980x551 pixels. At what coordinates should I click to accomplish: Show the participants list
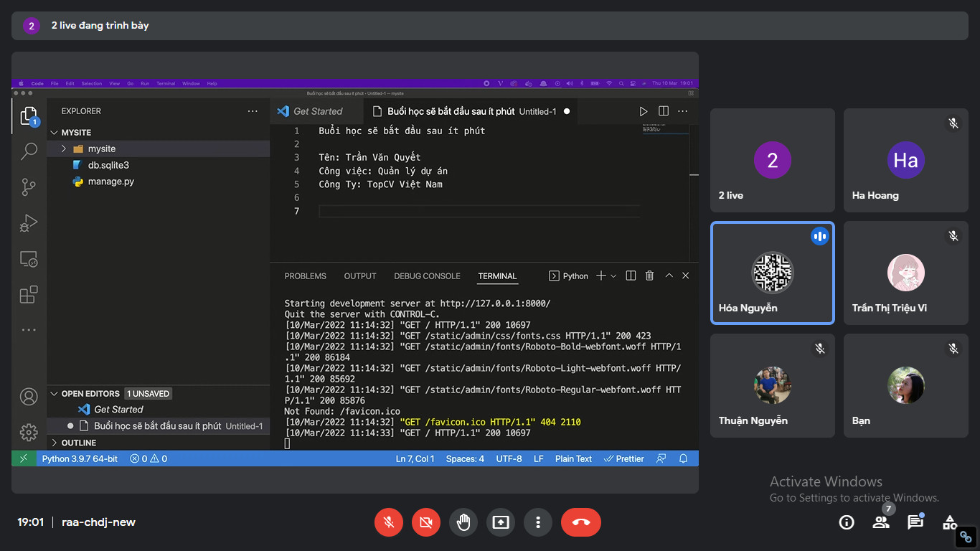881,522
